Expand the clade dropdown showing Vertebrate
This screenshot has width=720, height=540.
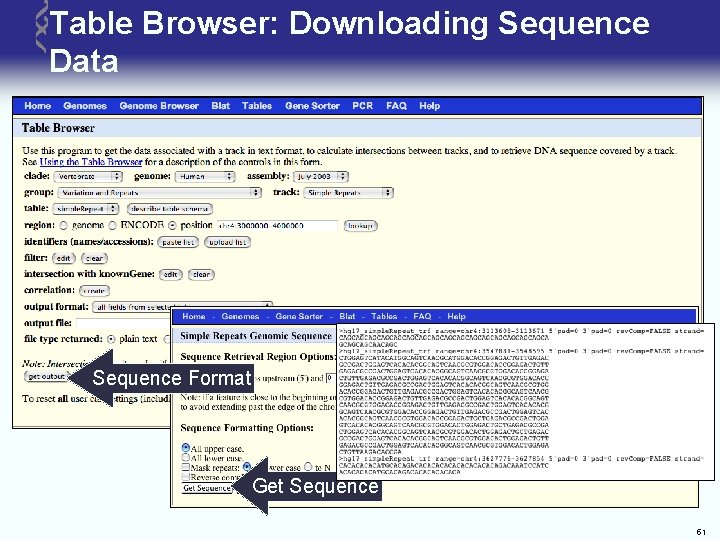point(88,176)
